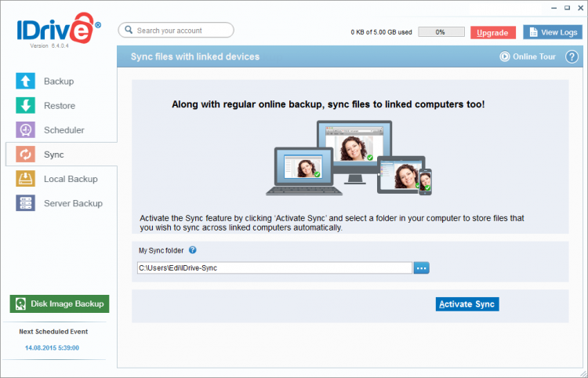Maximize the IDrive window
The width and height of the screenshot is (588, 378).
pos(568,8)
